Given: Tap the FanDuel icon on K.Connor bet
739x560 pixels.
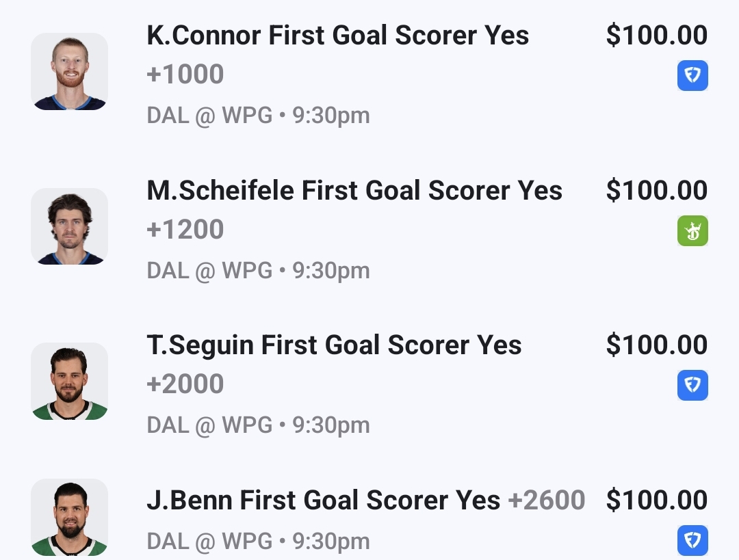Looking at the screenshot, I should pyautogui.click(x=692, y=75).
